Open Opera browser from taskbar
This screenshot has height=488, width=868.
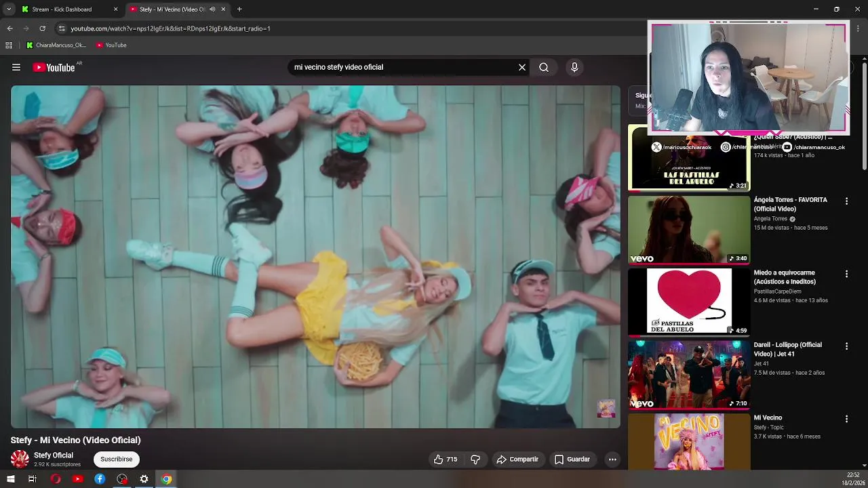click(x=56, y=479)
